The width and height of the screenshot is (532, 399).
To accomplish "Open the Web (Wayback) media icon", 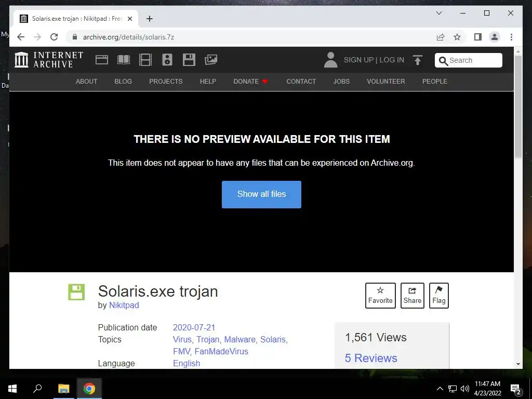I will (102, 60).
